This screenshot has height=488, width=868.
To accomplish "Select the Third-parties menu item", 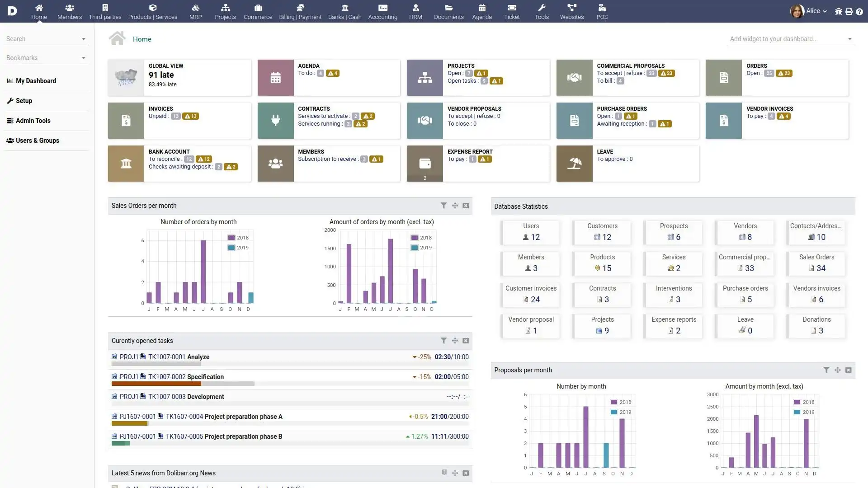I will [x=104, y=11].
